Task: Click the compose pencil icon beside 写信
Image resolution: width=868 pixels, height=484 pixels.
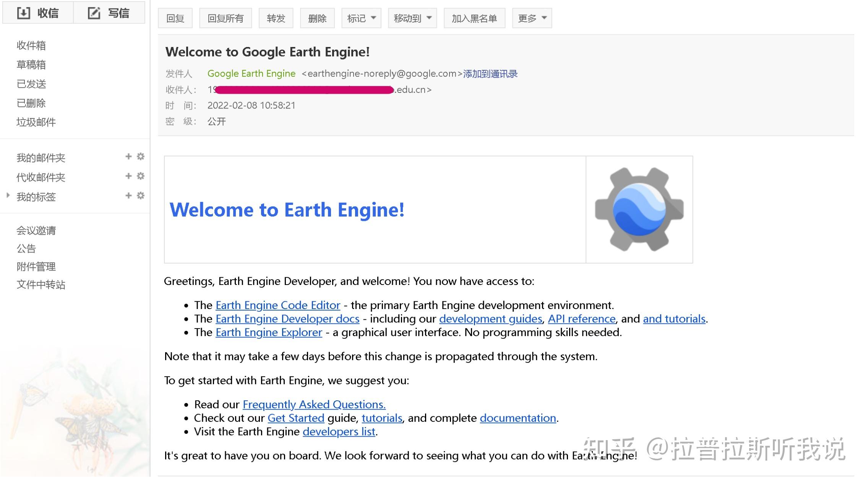Action: (94, 13)
